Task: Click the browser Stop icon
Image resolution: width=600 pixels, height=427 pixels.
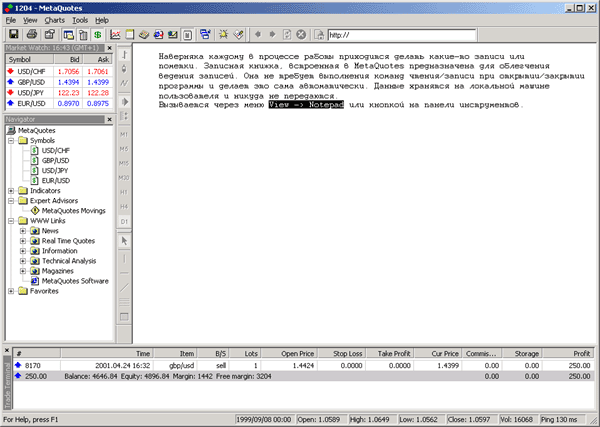Action: 302,35
